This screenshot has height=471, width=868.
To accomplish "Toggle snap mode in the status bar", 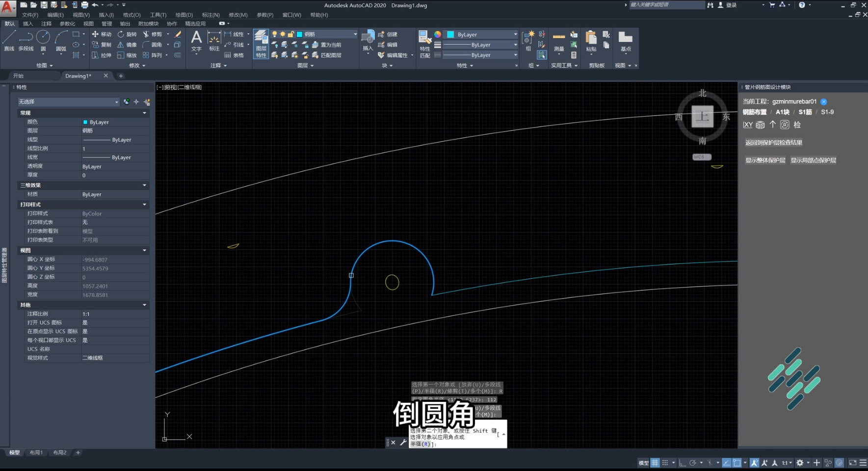I will tap(665, 463).
